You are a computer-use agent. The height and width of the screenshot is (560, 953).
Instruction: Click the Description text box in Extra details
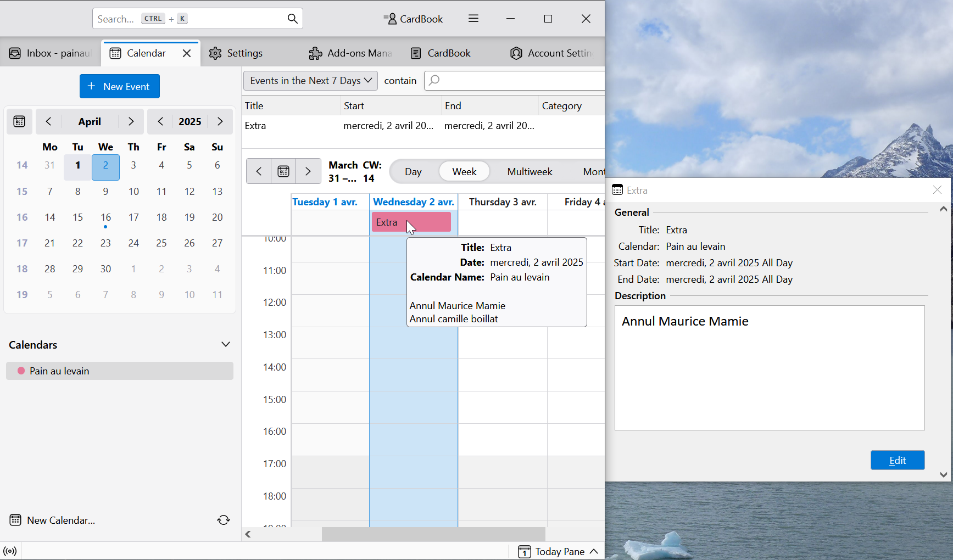(x=770, y=368)
